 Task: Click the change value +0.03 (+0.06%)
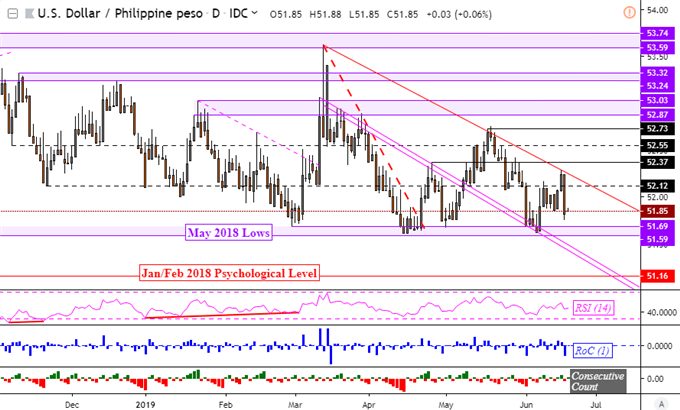tap(459, 14)
